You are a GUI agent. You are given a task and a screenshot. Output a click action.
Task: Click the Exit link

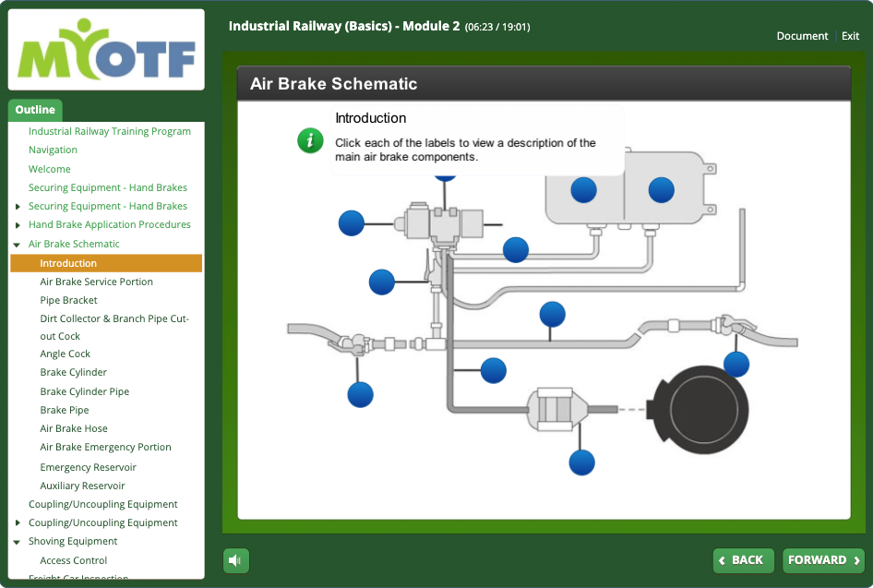pyautogui.click(x=850, y=36)
